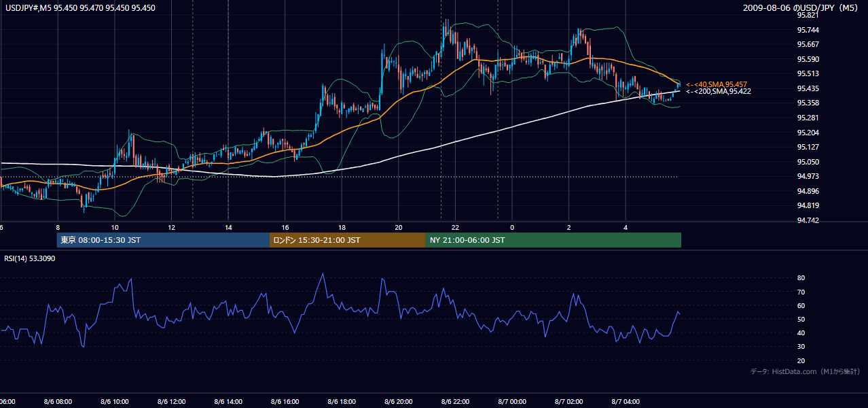Viewport: 868px width, 408px height.
Task: Click price level 95.358 on the axis
Action: pos(808,103)
